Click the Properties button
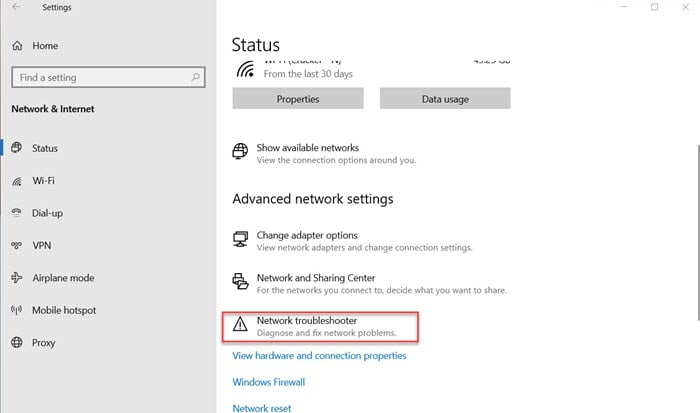Viewport: 700px width, 413px height. coord(298,99)
